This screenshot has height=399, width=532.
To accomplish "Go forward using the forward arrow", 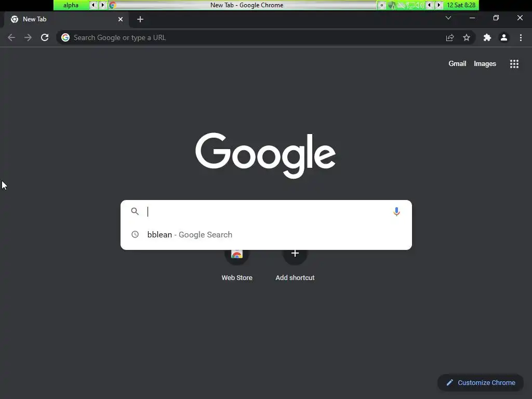I will 28,37.
